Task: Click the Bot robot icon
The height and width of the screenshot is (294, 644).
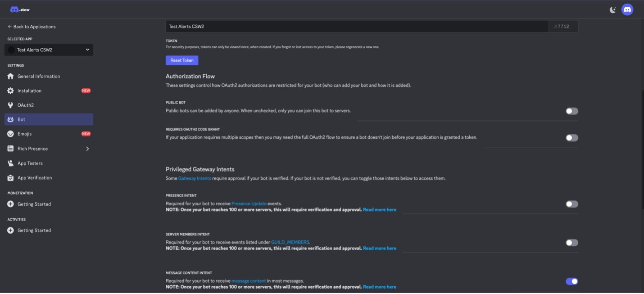Action: click(x=10, y=120)
